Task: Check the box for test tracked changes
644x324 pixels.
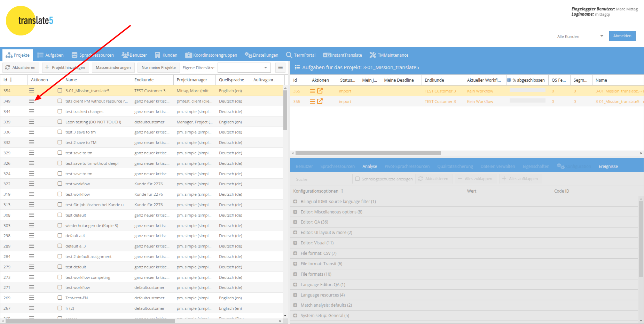Action: coord(60,111)
